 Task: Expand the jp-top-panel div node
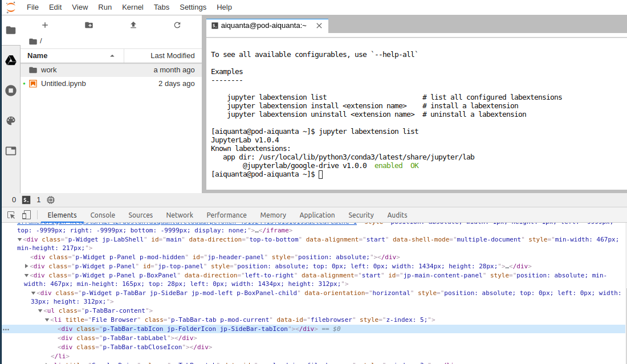pyautogui.click(x=26, y=266)
